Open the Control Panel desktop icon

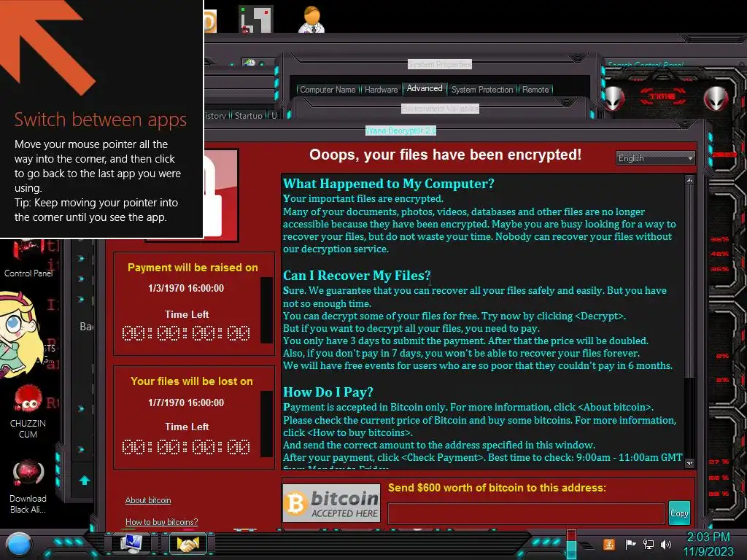pyautogui.click(x=28, y=260)
